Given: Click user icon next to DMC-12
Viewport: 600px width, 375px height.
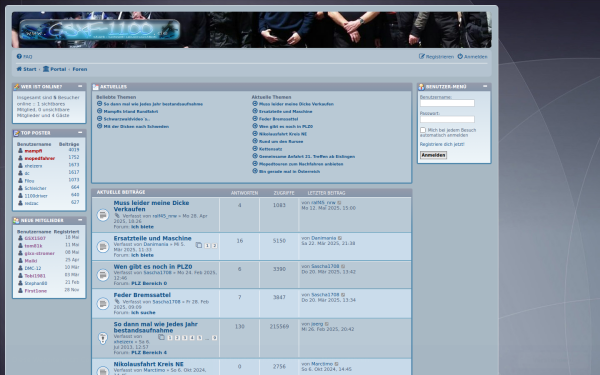Looking at the screenshot, I should tap(20, 268).
